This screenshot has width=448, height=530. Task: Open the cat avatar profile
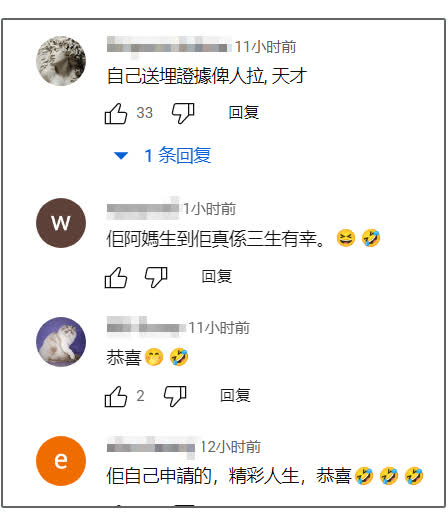(x=61, y=342)
